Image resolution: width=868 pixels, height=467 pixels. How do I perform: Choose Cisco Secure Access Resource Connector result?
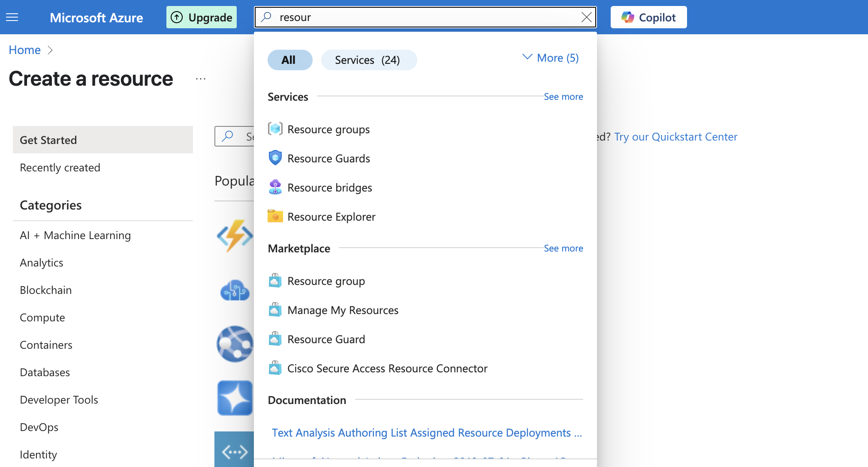(387, 368)
